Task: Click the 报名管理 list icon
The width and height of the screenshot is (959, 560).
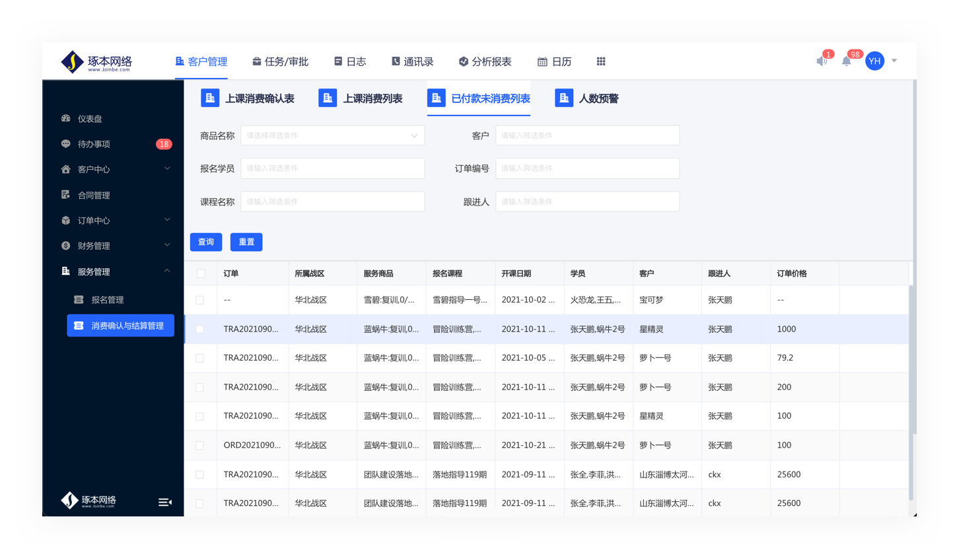Action: 79,300
